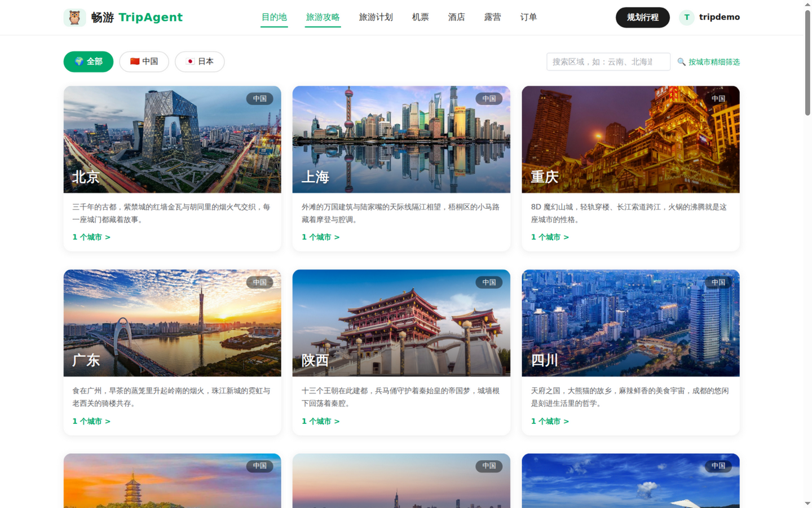Expand 1 个城市 under 四川
This screenshot has width=812, height=508.
click(550, 421)
